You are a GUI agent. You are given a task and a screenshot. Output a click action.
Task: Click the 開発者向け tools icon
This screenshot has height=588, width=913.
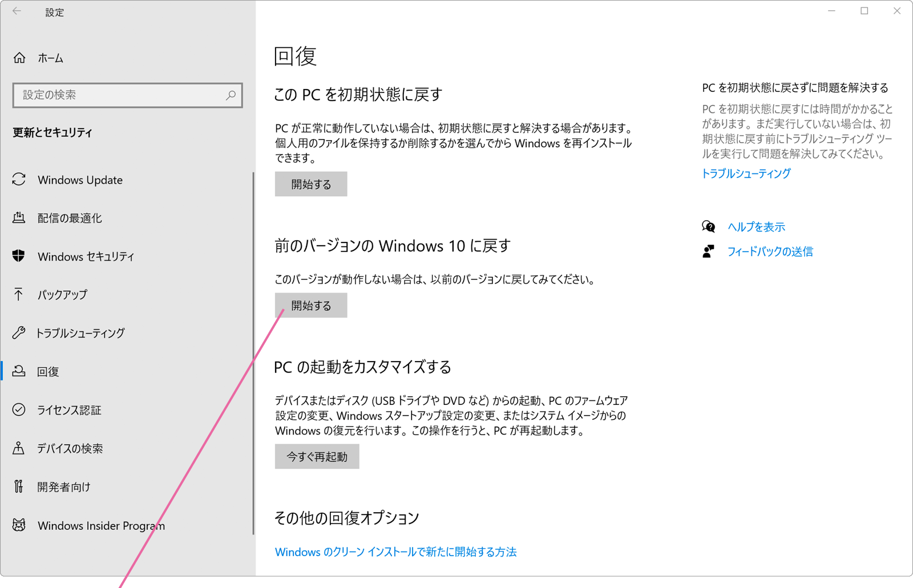click(x=19, y=486)
